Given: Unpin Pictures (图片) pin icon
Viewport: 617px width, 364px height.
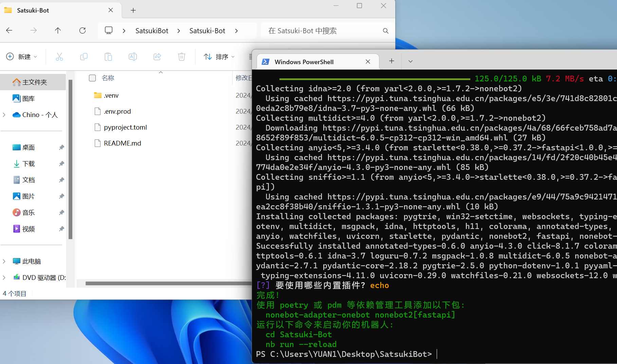Looking at the screenshot, I should [x=61, y=196].
